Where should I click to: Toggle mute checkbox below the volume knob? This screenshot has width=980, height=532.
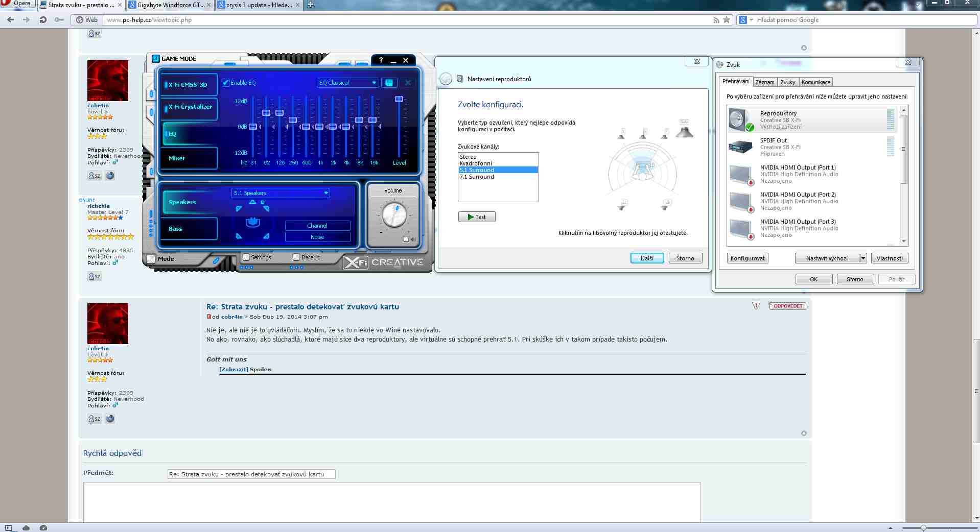tap(406, 239)
